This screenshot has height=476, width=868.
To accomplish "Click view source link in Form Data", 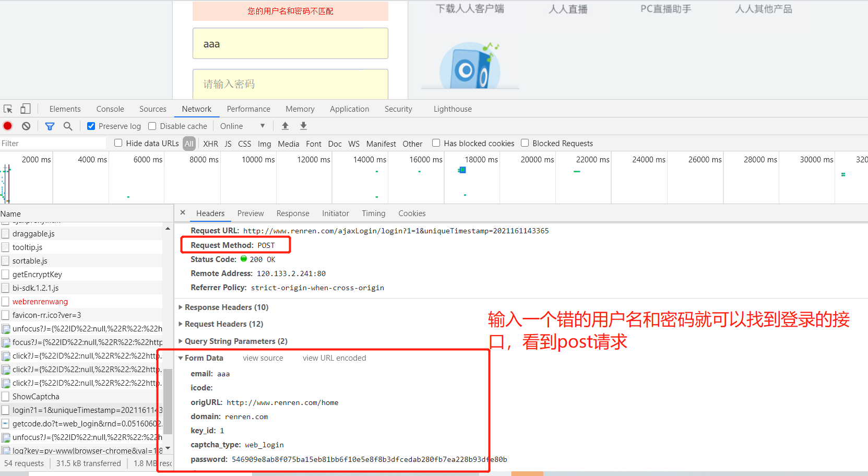I will (x=263, y=358).
